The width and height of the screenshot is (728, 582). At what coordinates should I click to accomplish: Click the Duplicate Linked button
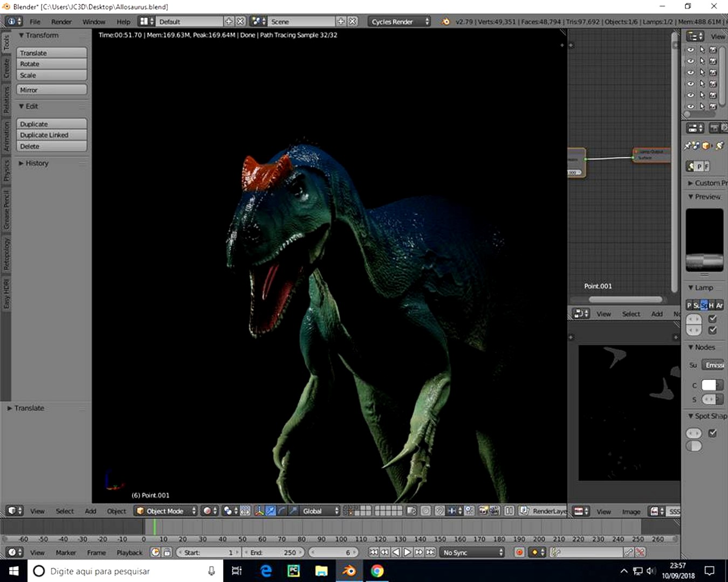point(52,135)
